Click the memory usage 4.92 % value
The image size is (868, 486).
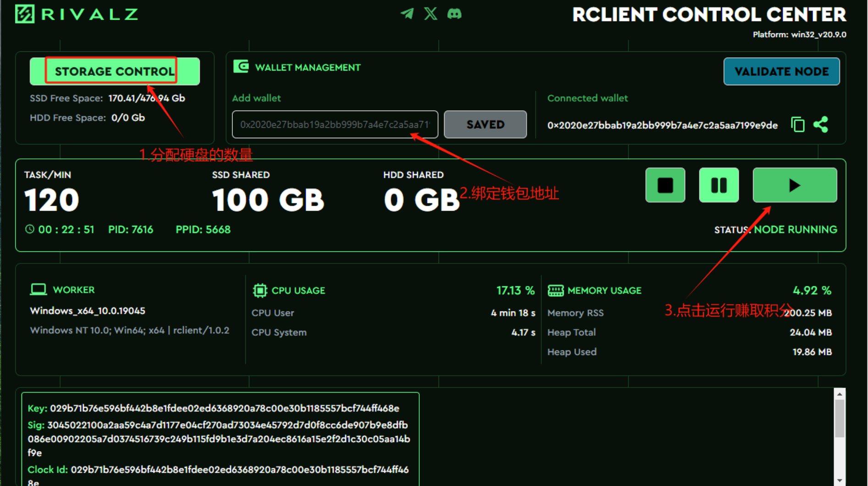tap(812, 290)
